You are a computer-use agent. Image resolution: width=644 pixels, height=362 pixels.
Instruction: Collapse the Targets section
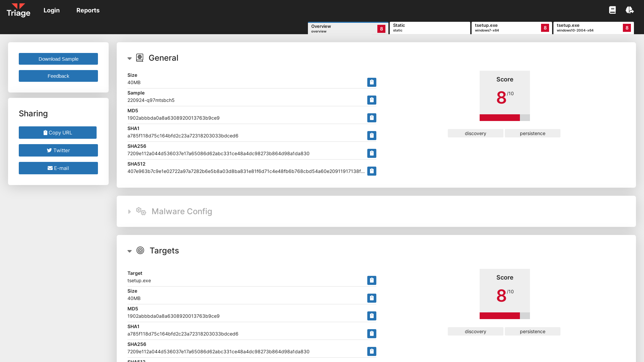click(130, 251)
